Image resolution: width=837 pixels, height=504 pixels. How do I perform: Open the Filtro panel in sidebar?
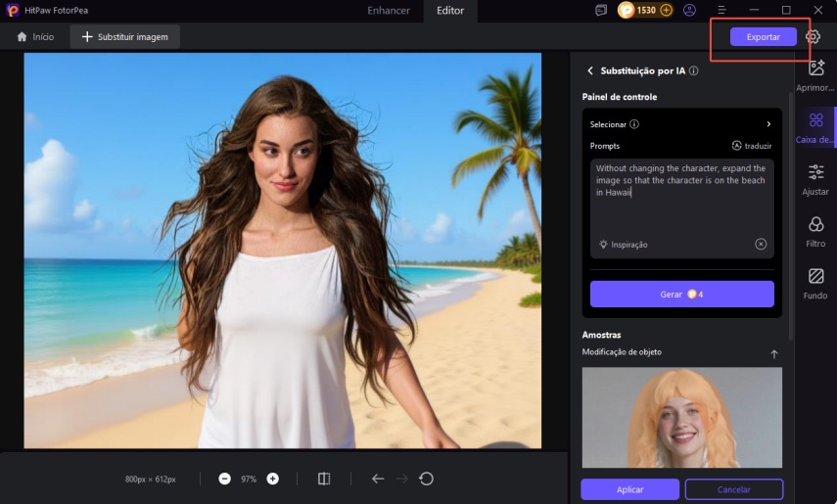coord(815,232)
